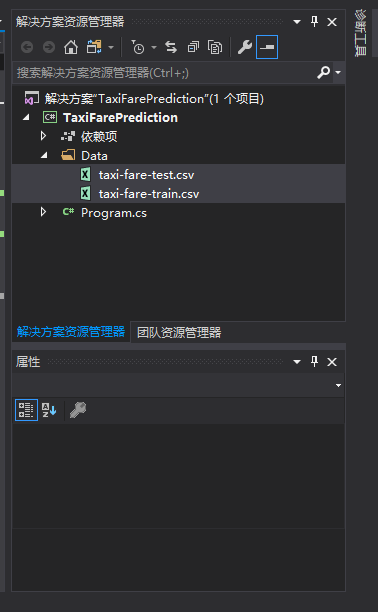Open Properties via the wrench icon
378x612 pixels.
[x=245, y=47]
